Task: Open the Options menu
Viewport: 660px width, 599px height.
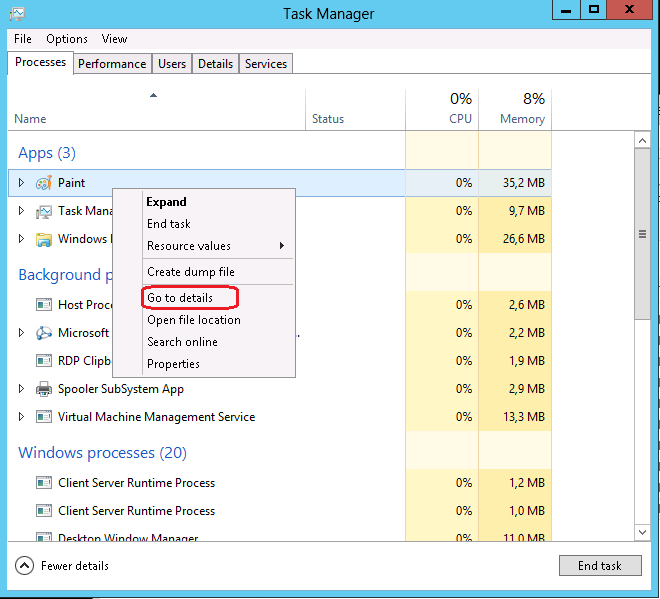Action: point(67,39)
